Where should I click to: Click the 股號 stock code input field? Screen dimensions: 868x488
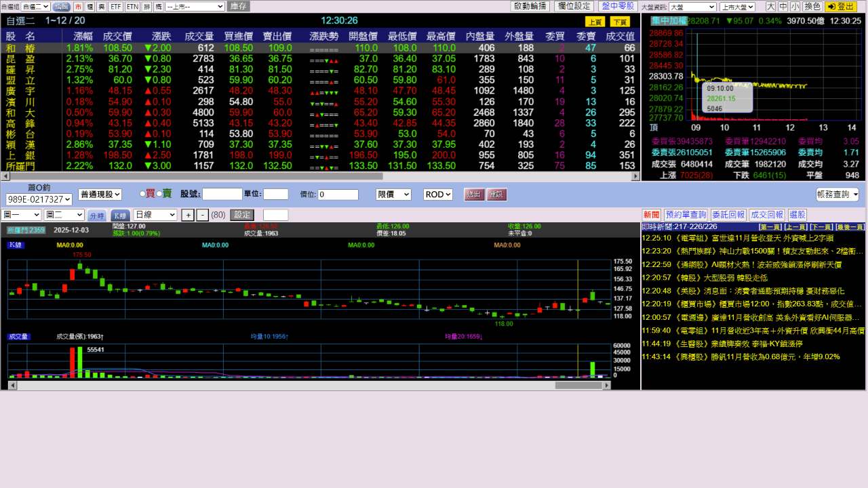(x=222, y=195)
